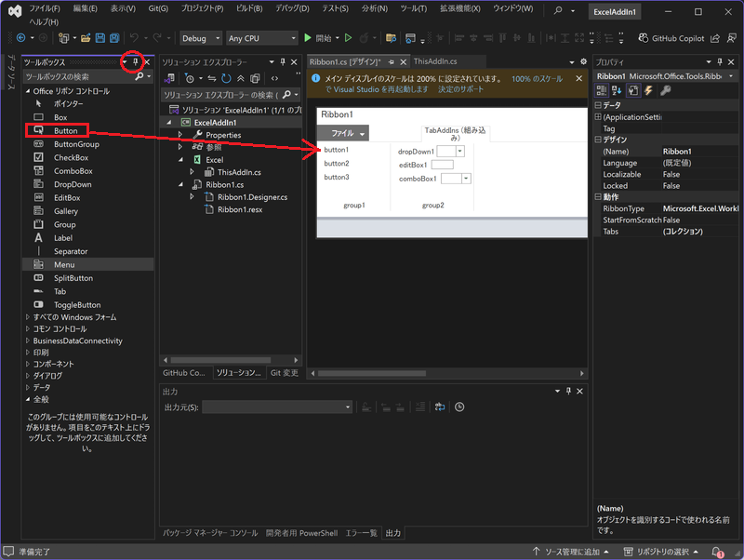Click the Save All icon in toolbar
The image size is (744, 560).
click(x=113, y=38)
